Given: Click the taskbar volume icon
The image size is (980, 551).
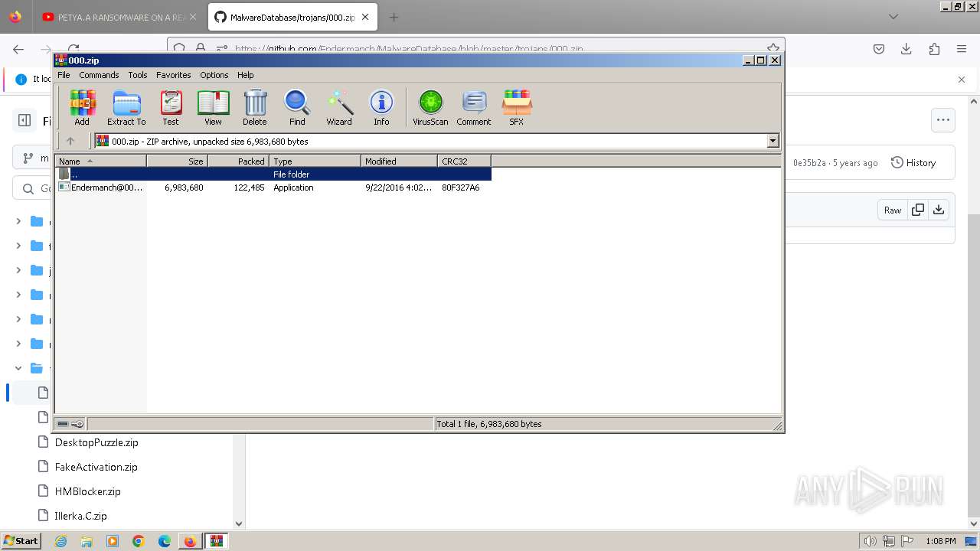Looking at the screenshot, I should 871,541.
